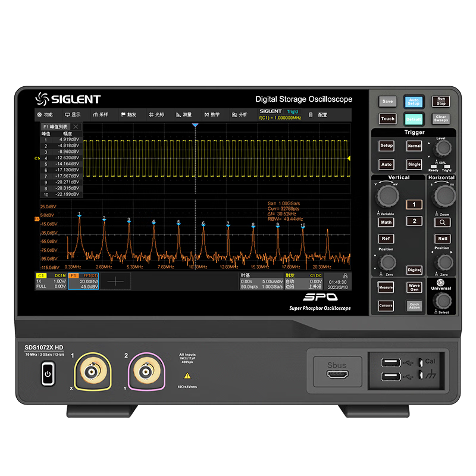
Task: Click peak marker 1 on FFT trace
Action: point(79,215)
